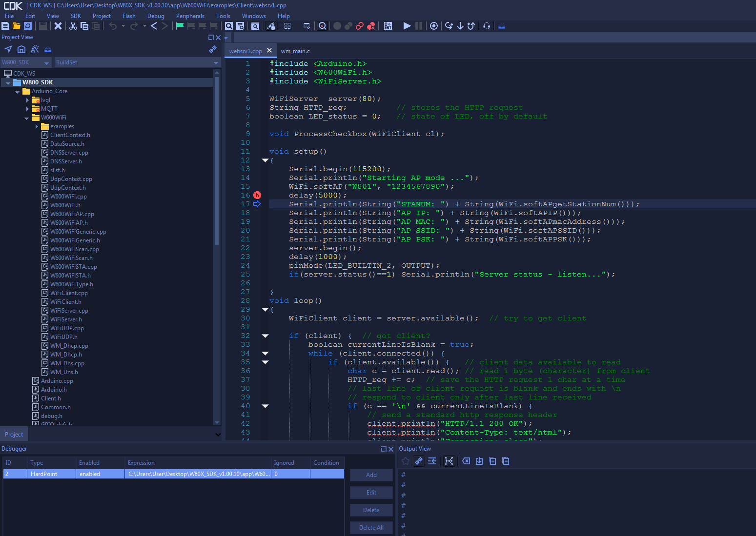Expand the MQTT folder

point(27,109)
